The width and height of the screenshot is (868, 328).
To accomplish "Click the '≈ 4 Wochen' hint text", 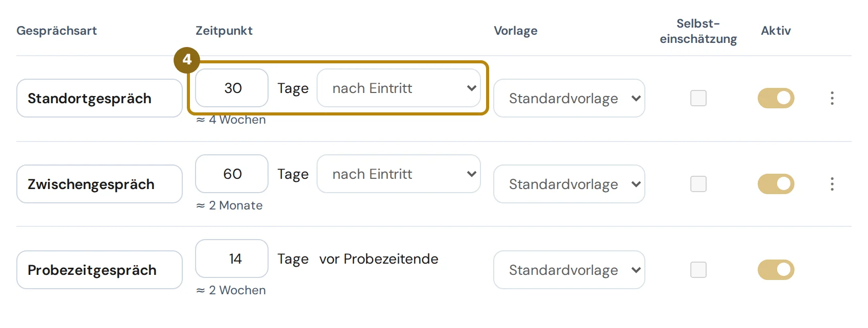I will (x=231, y=120).
